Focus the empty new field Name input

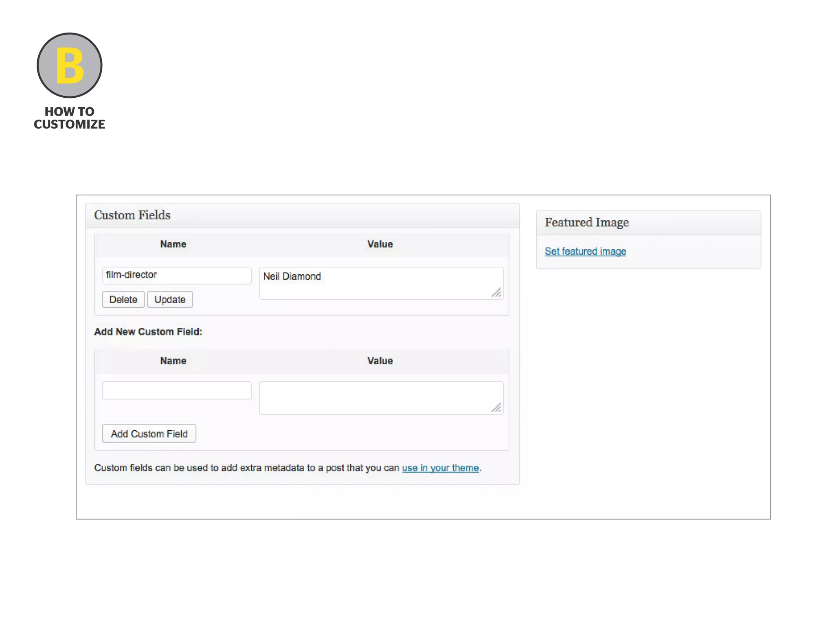(x=177, y=390)
